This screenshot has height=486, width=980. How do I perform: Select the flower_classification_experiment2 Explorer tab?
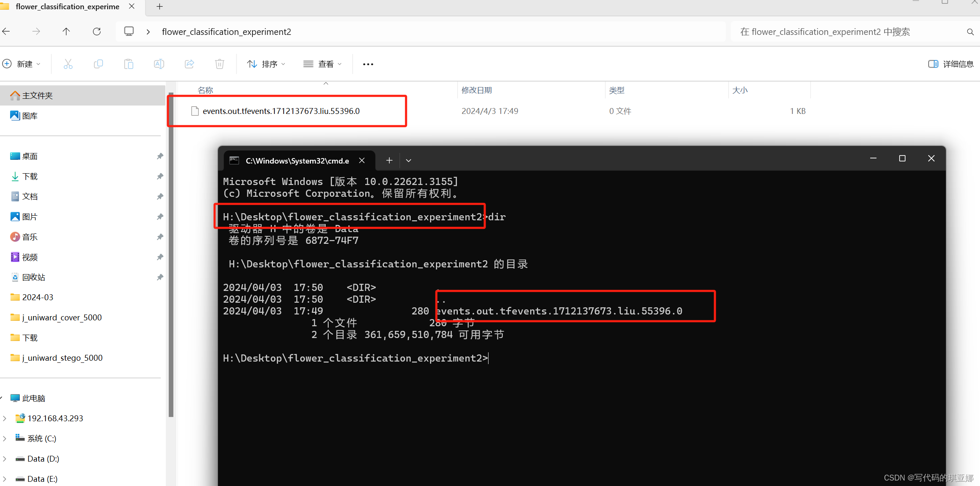click(67, 7)
